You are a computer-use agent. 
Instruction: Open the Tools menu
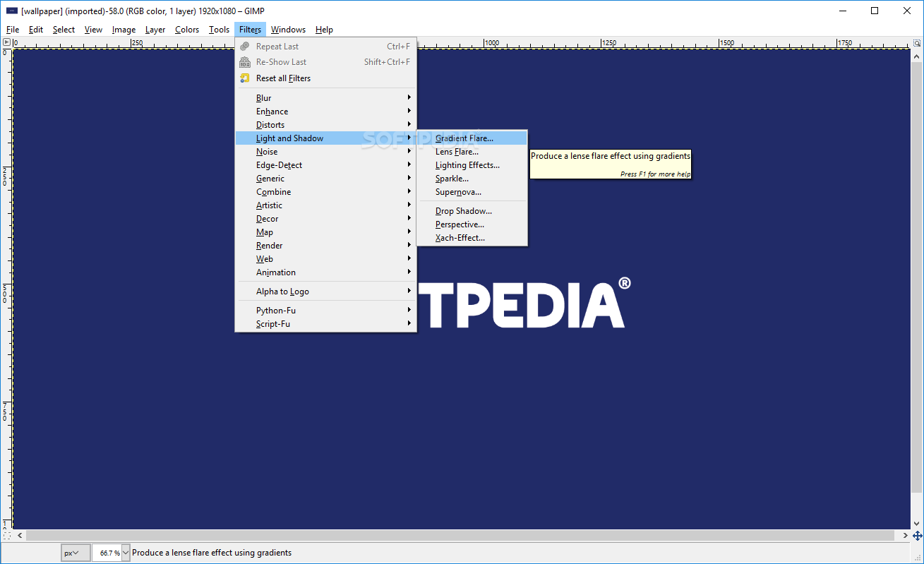pyautogui.click(x=219, y=30)
